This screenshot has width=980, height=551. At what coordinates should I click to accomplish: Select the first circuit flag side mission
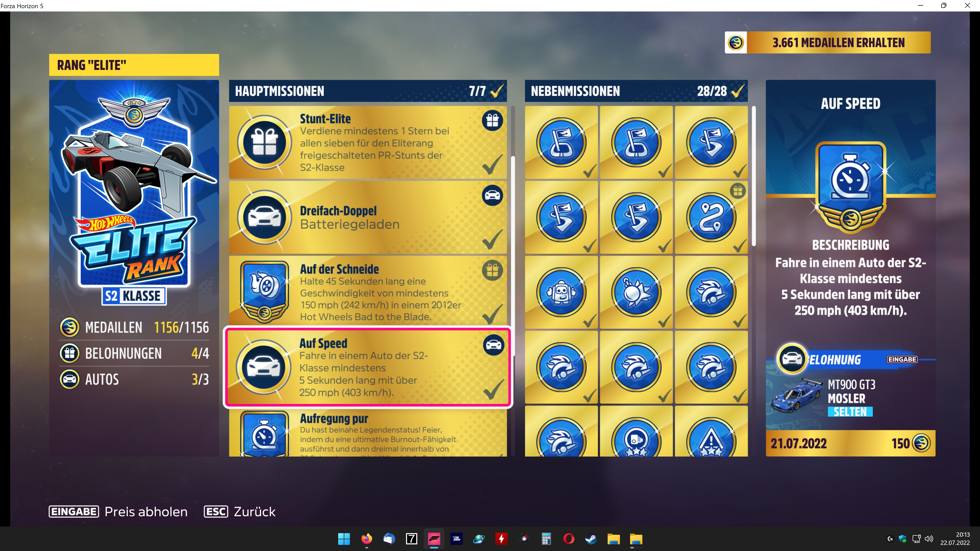tap(561, 143)
